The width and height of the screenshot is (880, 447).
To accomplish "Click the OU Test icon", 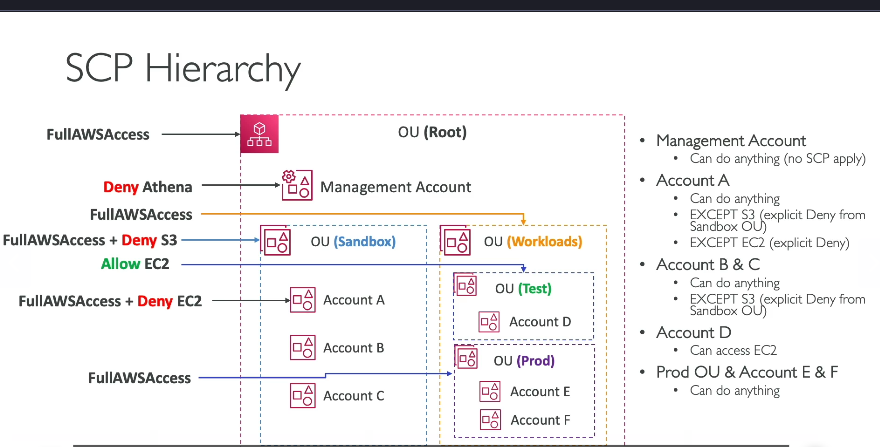I will pos(466,285).
